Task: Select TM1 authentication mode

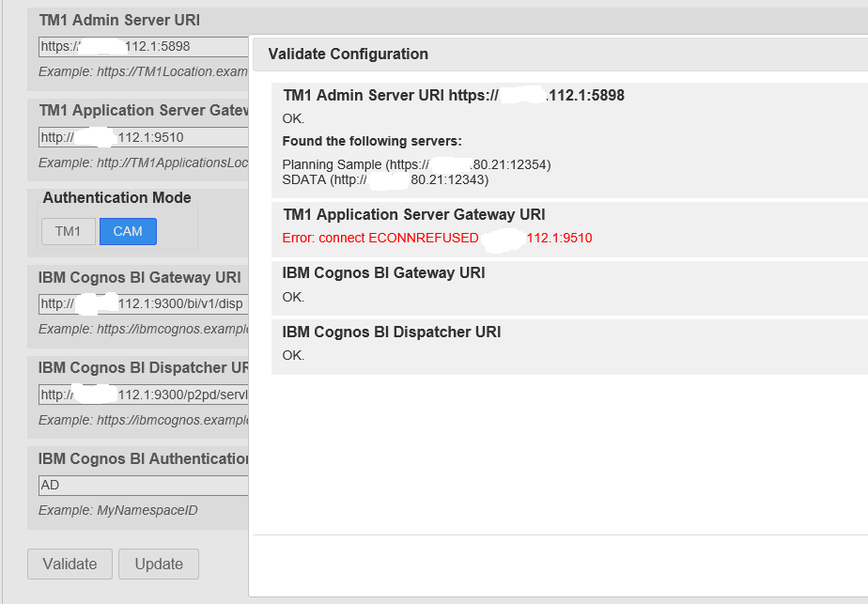Action: 68,231
